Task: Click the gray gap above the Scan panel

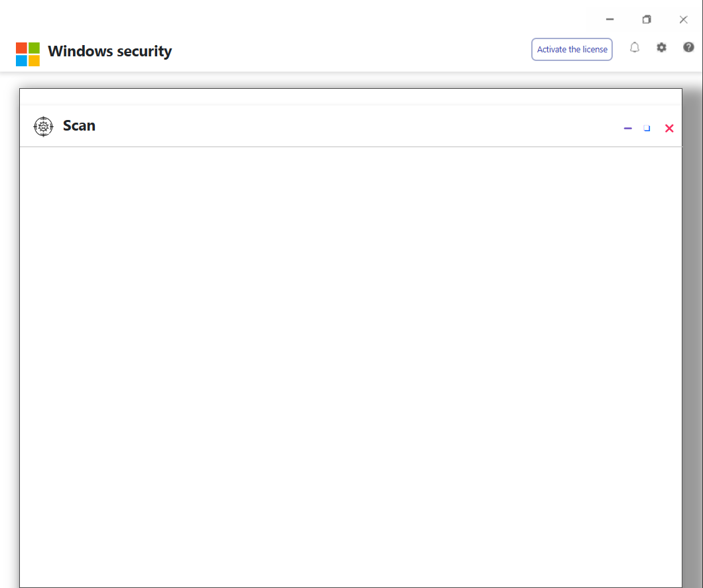Action: point(350,80)
